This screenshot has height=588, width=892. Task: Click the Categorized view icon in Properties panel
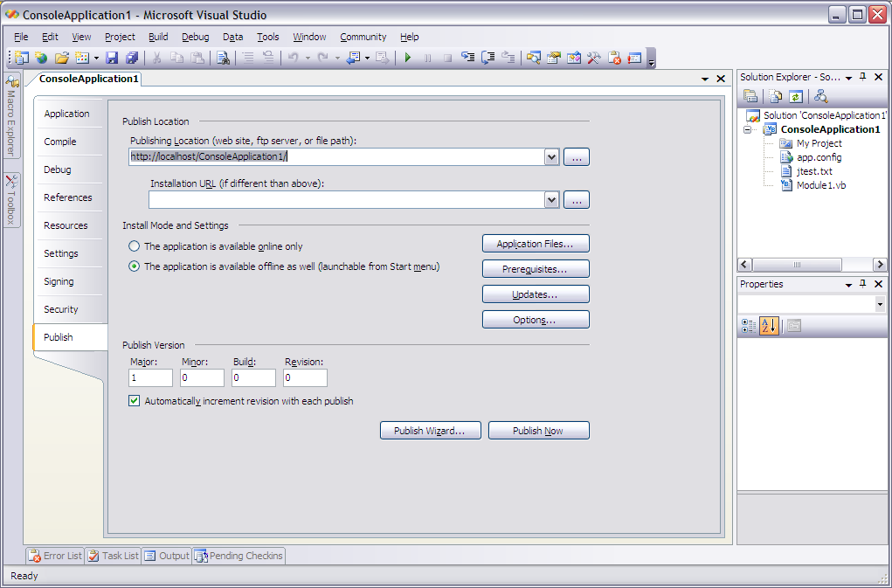pos(749,326)
